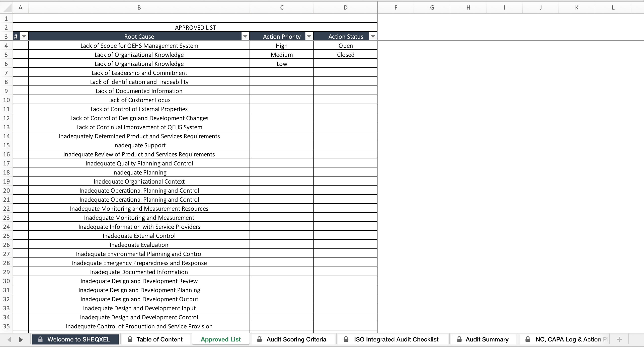This screenshot has width=644, height=347.
Task: Open the Action Priority filter dropdown
Action: pyautogui.click(x=309, y=36)
